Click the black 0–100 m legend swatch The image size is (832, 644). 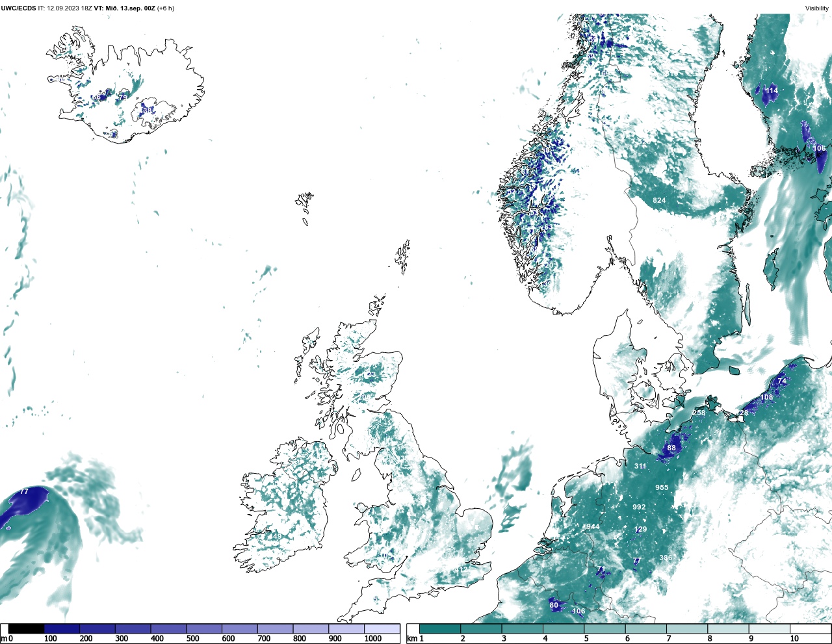click(26, 629)
